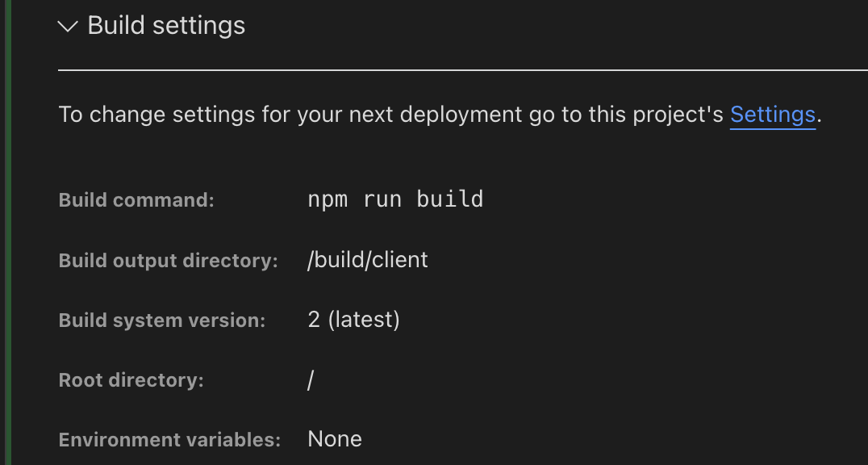Click the Environment variables label

pyautogui.click(x=169, y=439)
